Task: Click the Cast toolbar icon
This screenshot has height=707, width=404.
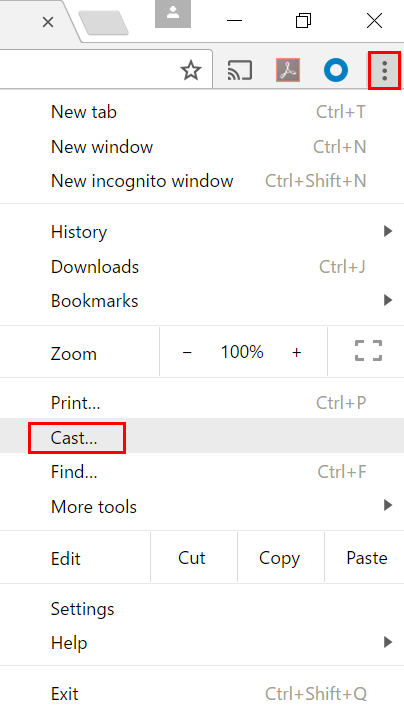Action: coord(239,71)
